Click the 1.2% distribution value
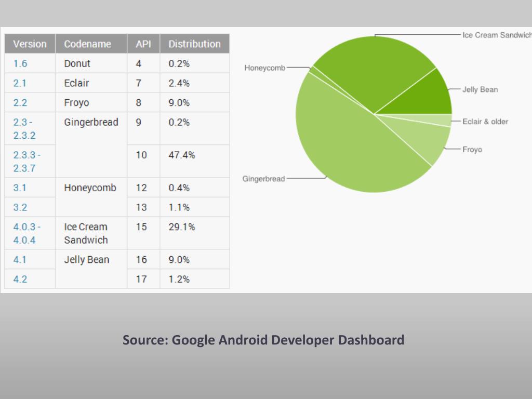This screenshot has height=399, width=532. click(179, 279)
